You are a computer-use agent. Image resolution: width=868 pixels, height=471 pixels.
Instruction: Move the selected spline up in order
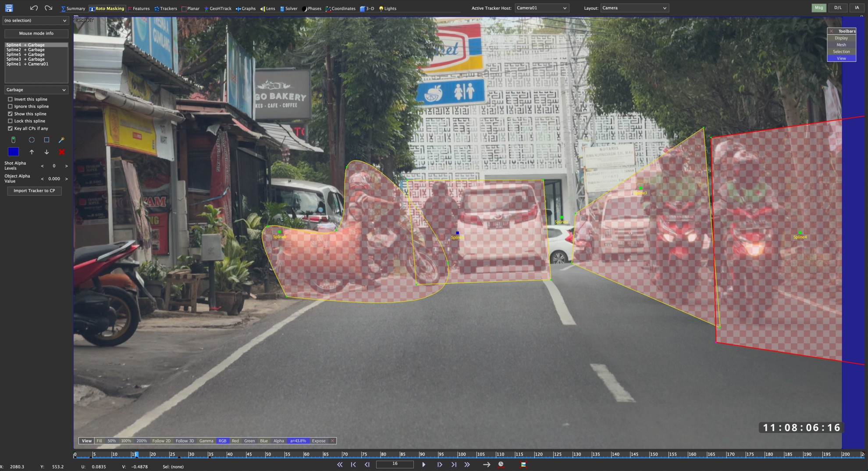point(32,152)
